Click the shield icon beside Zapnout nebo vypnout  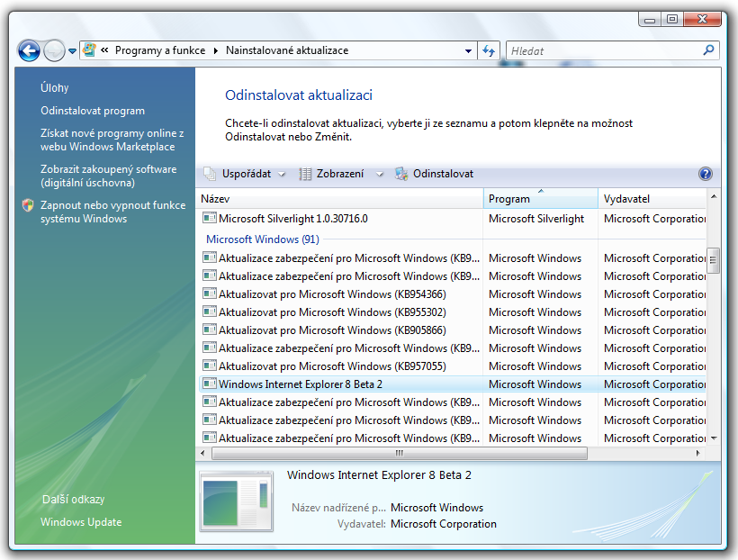pyautogui.click(x=28, y=205)
